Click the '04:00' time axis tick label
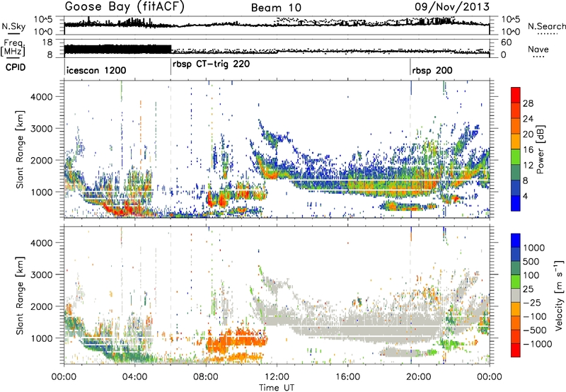 (x=135, y=377)
